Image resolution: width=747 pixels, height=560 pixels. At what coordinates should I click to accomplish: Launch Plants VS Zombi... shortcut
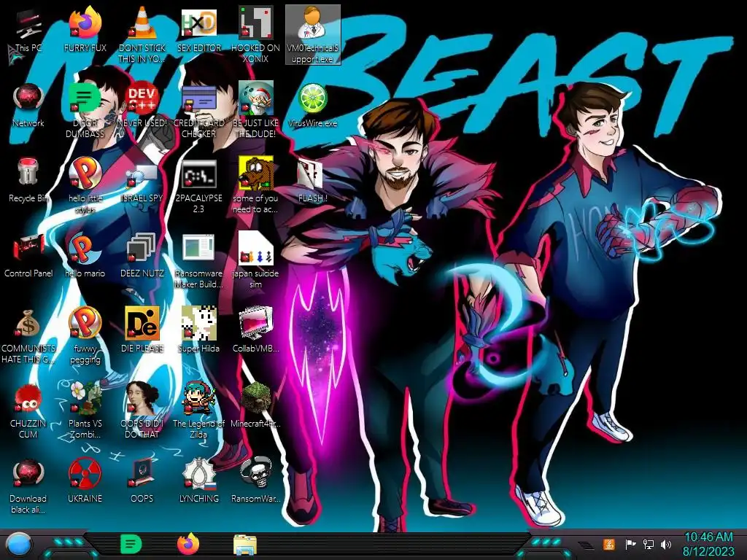point(85,411)
